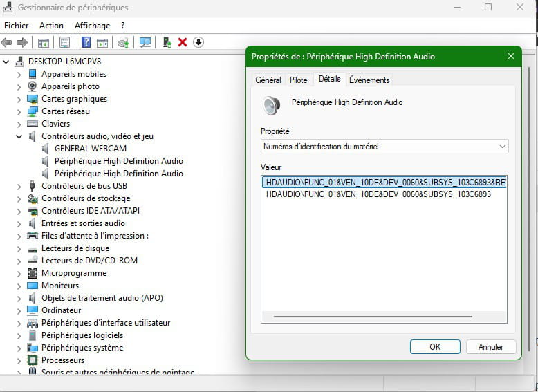Screen dimensions: 538x392
Task: Click the Files d'attente à l'impression printer icon
Action: point(33,236)
